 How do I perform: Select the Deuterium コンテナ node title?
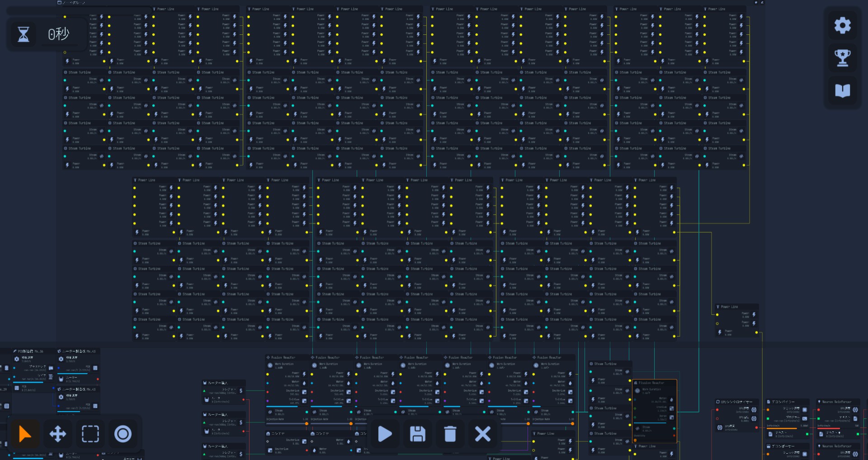pyautogui.click(x=278, y=433)
